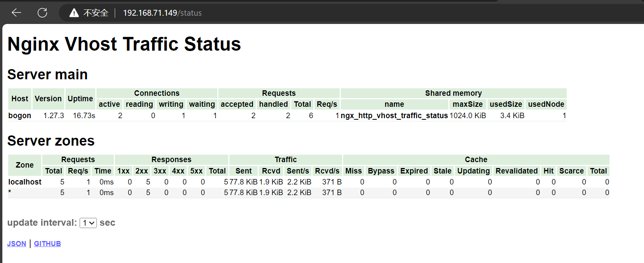Viewport: 644px width, 263px height.
Task: Open the not-secure warning triangle icon
Action: tap(74, 13)
